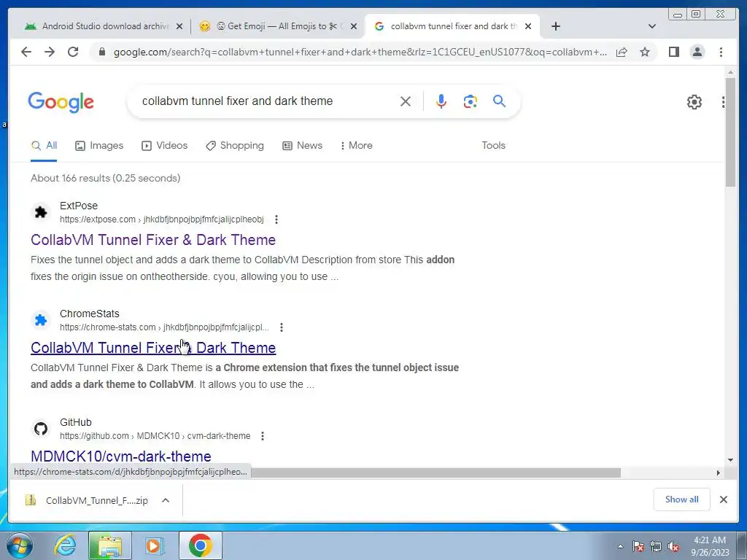This screenshot has width=747, height=560.
Task: Go forward with the browser forward arrow
Action: coord(50,52)
